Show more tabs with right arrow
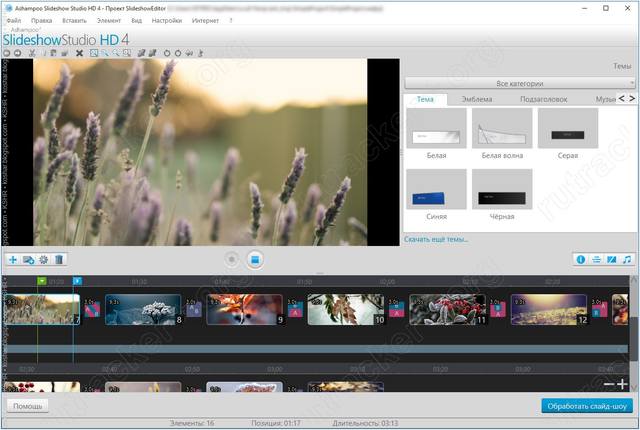 631,98
